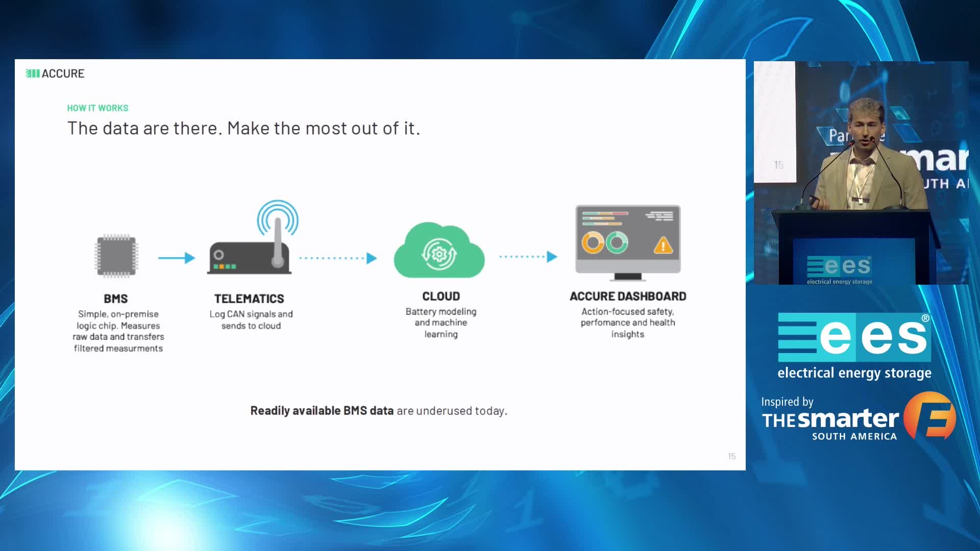The image size is (980, 551).
Task: Click the Readily available BMS data text
Action: click(322, 411)
